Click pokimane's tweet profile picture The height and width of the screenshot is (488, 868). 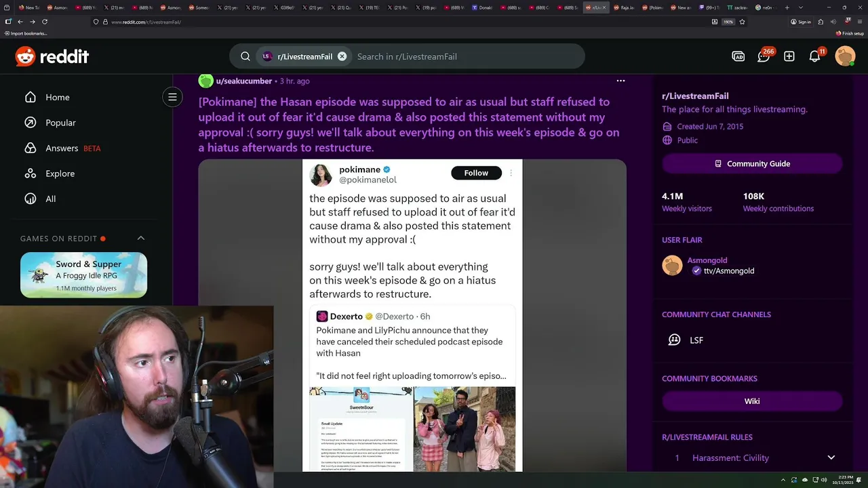[321, 175]
